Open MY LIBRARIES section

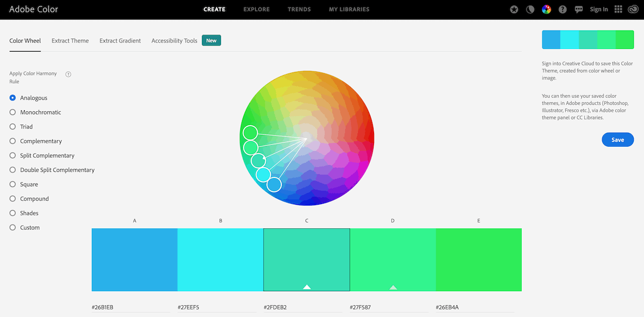tap(349, 9)
